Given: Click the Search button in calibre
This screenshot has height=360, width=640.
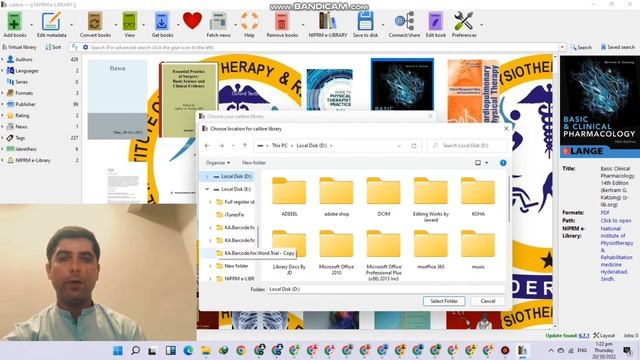Looking at the screenshot, I should click(581, 47).
